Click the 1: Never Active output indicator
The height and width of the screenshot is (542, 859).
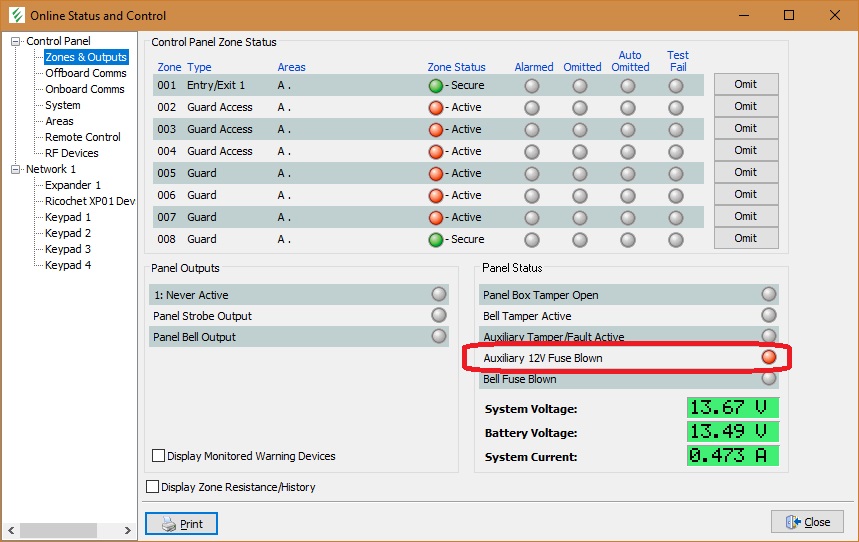[x=439, y=294]
